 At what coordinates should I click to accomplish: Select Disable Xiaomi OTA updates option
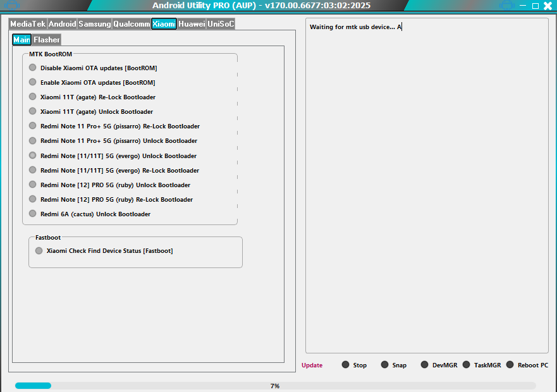point(32,68)
